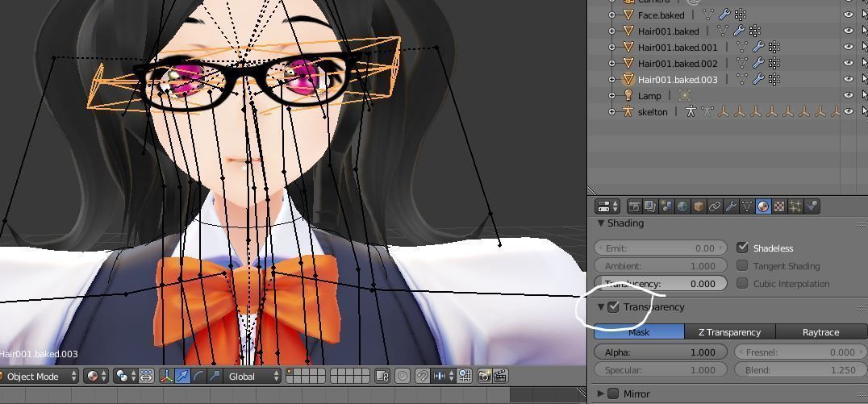Hide Hair001.baked.001 using its eye icon
Screen dimensions: 868x404
point(848,47)
